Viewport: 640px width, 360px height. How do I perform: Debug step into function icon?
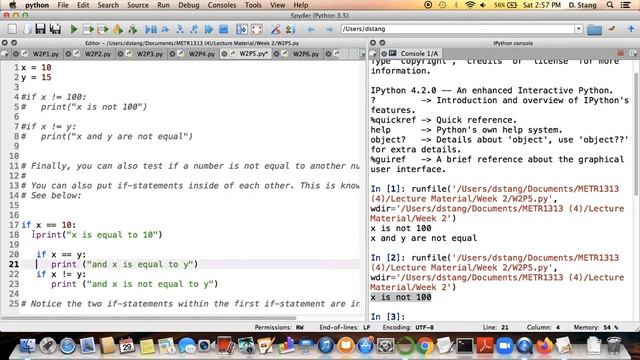tap(180, 29)
